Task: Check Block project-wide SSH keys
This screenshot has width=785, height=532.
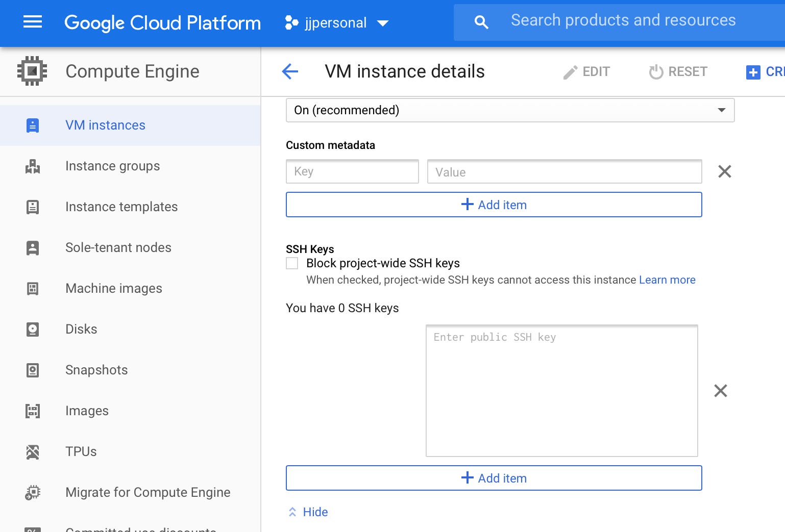Action: [291, 263]
